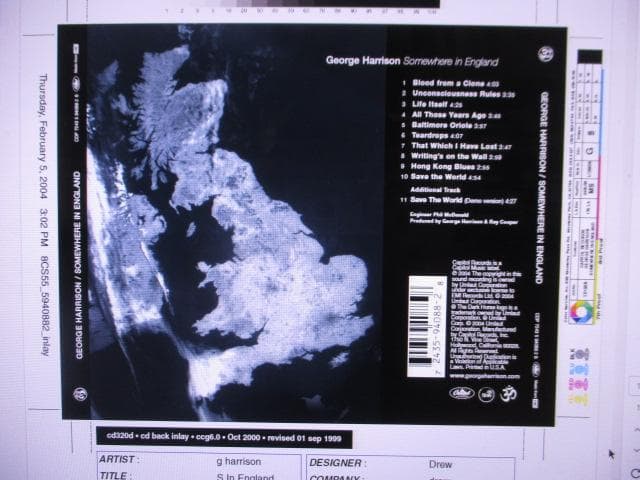This screenshot has height=480, width=640.
Task: Click the left spine text 'GEORGE HARRISON / SOMEWHERE IN ENGLAND'
Action: pos(78,265)
